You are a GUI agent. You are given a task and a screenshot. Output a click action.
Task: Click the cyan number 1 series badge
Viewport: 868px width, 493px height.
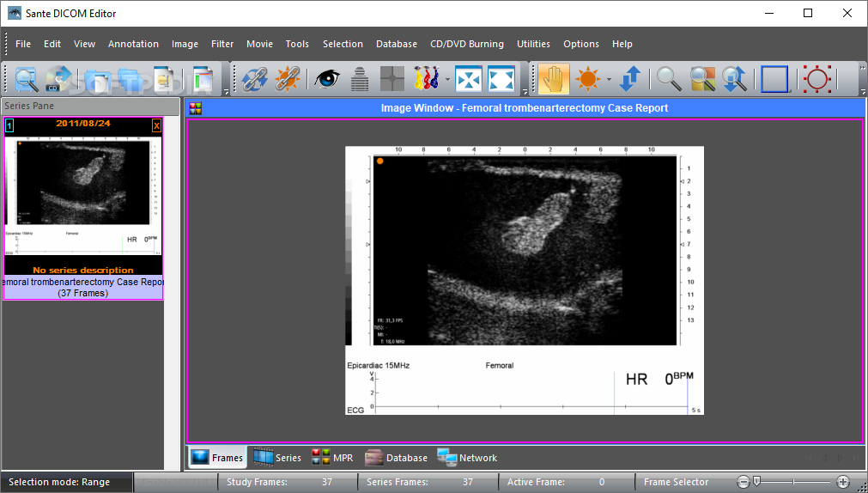coord(9,125)
